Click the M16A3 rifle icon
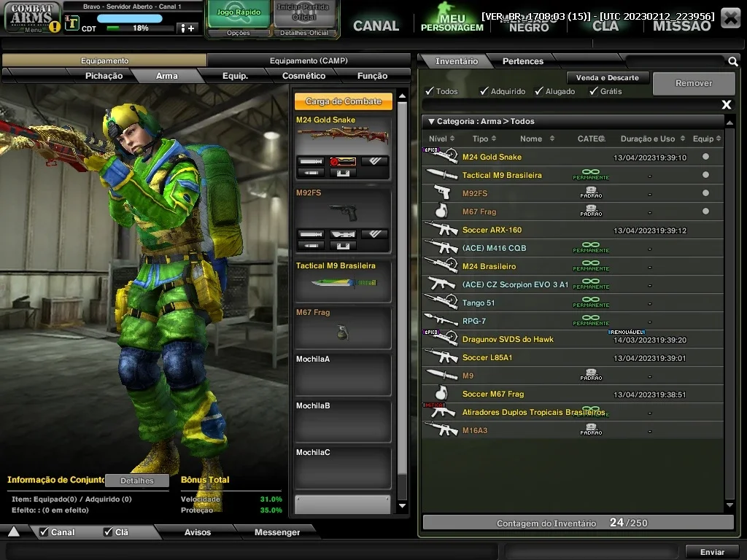747x560 pixels. click(441, 430)
